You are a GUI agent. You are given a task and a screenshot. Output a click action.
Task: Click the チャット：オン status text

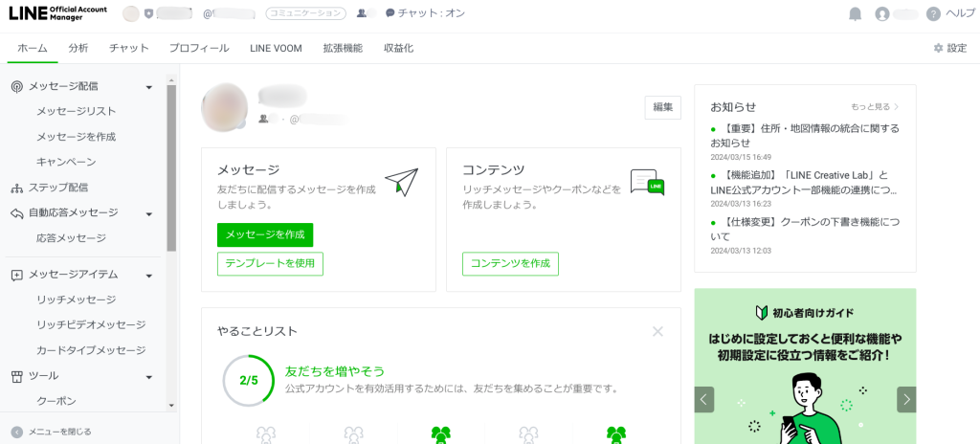(432, 13)
